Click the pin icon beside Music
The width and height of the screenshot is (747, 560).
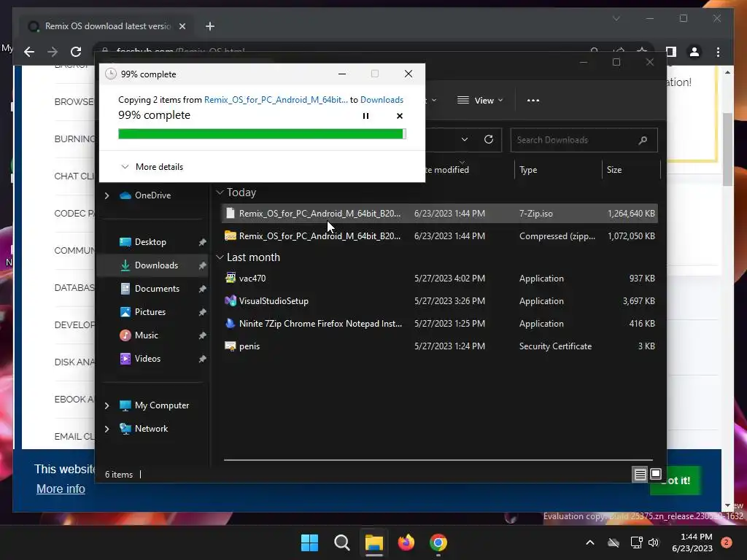coord(203,335)
